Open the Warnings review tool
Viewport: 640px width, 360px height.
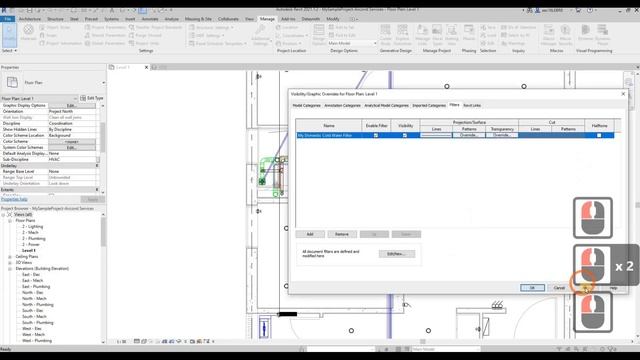click(513, 43)
